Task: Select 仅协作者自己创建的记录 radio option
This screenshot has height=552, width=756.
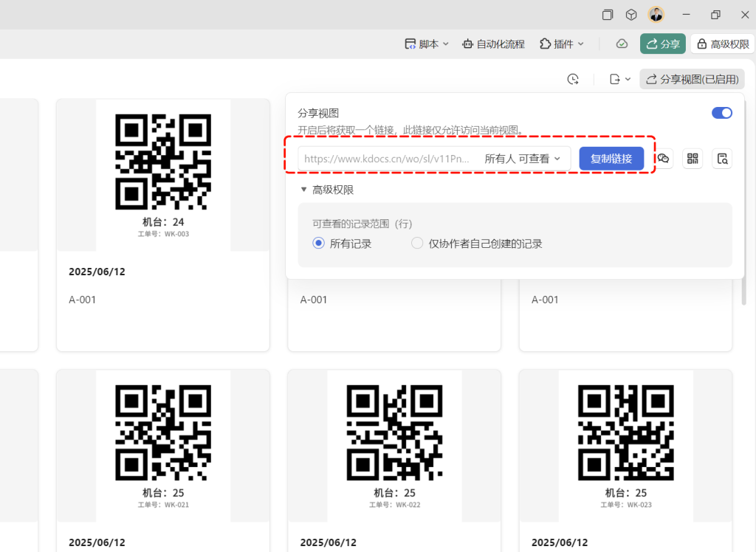Action: pos(417,244)
